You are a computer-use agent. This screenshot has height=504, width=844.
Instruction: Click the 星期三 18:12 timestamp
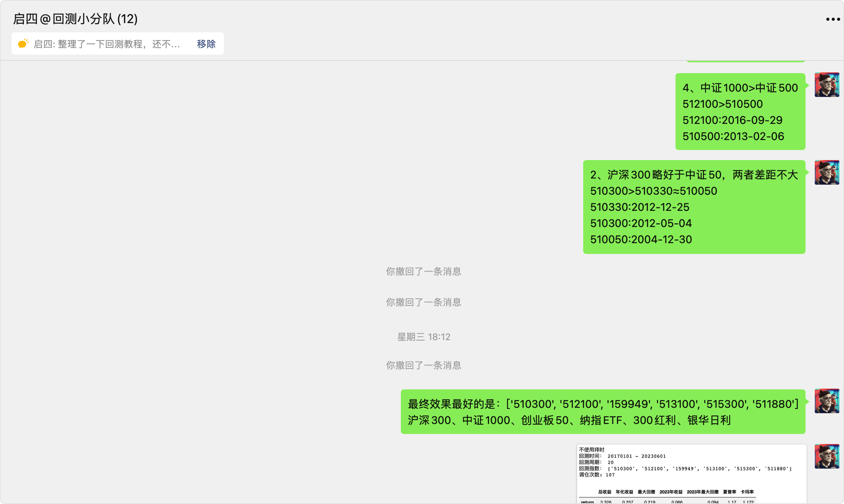[x=423, y=337]
